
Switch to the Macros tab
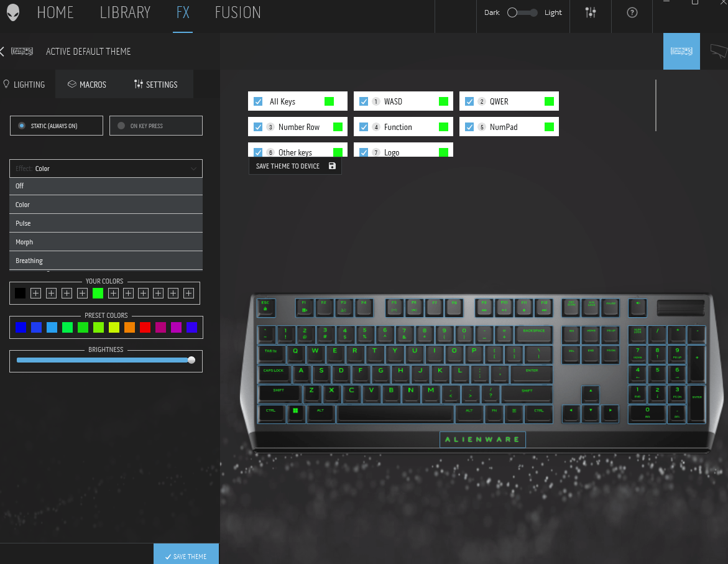coord(87,85)
